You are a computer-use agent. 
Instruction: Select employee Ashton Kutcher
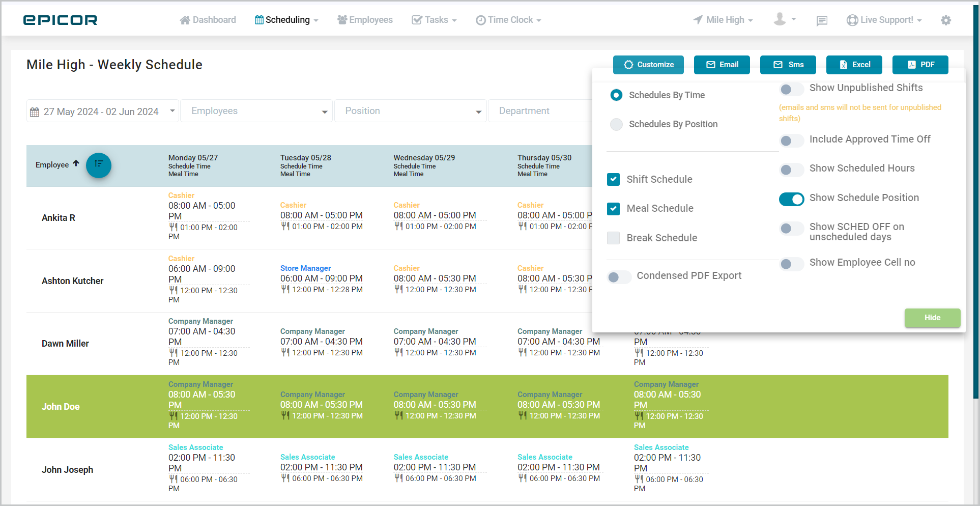click(72, 281)
